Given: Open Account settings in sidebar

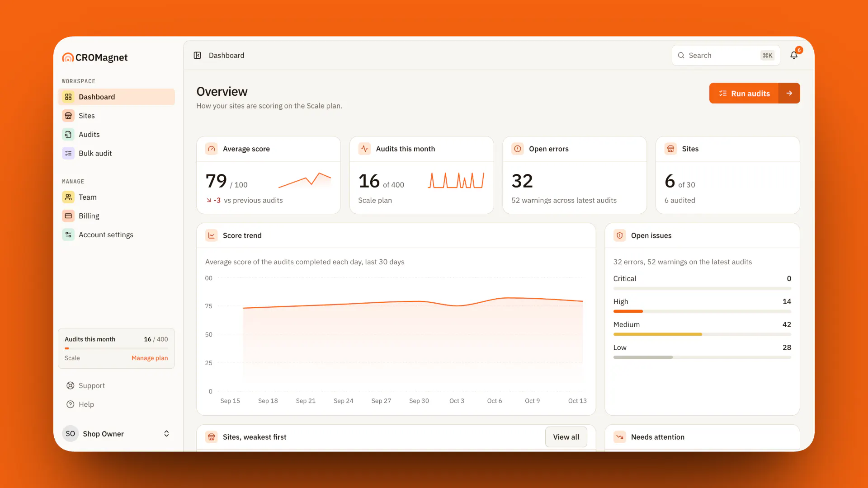Looking at the screenshot, I should (x=117, y=235).
